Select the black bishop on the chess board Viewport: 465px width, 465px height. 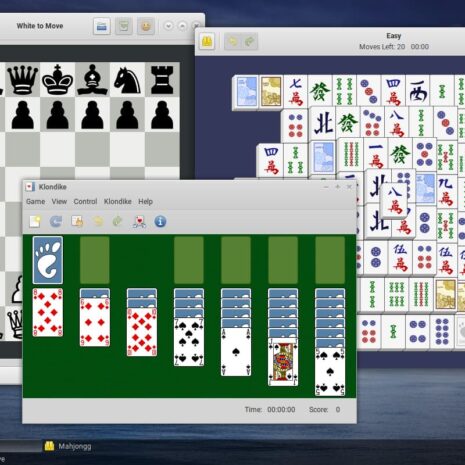click(x=92, y=80)
